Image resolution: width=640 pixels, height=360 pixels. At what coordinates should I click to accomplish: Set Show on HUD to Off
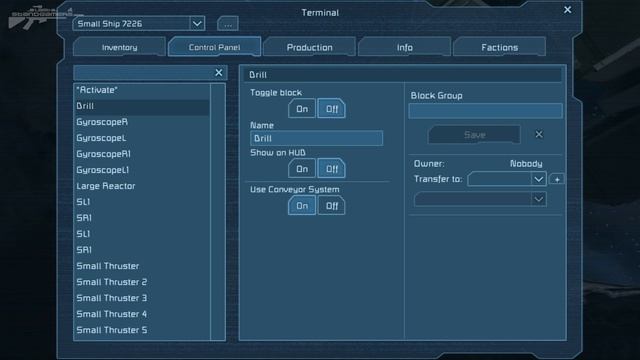tap(331, 169)
